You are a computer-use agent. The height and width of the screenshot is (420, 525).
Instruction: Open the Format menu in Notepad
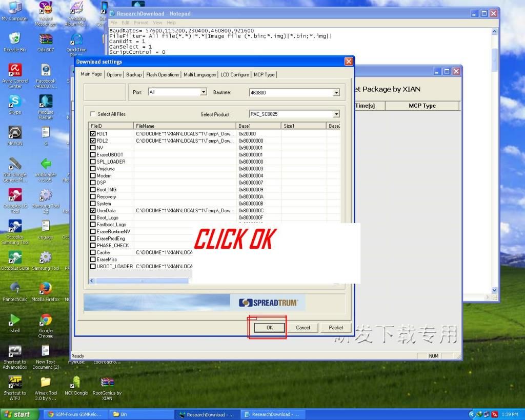(140, 22)
